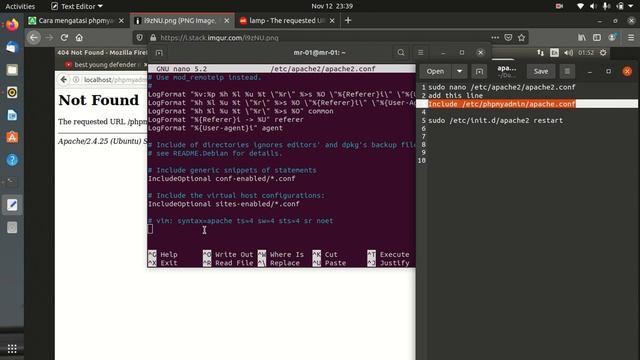Create new document in Text Editor
Viewport: 640px width, 360px height.
tap(479, 71)
